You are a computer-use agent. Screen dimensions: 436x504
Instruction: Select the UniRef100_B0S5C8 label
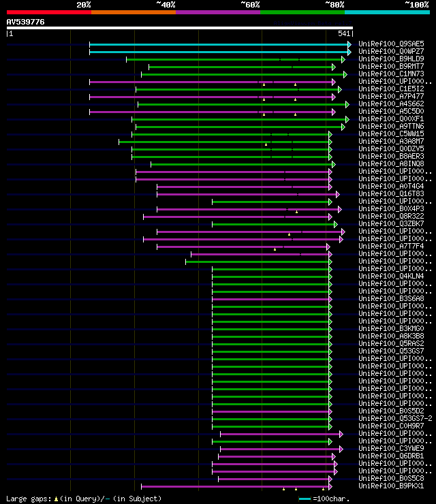(x=391, y=479)
